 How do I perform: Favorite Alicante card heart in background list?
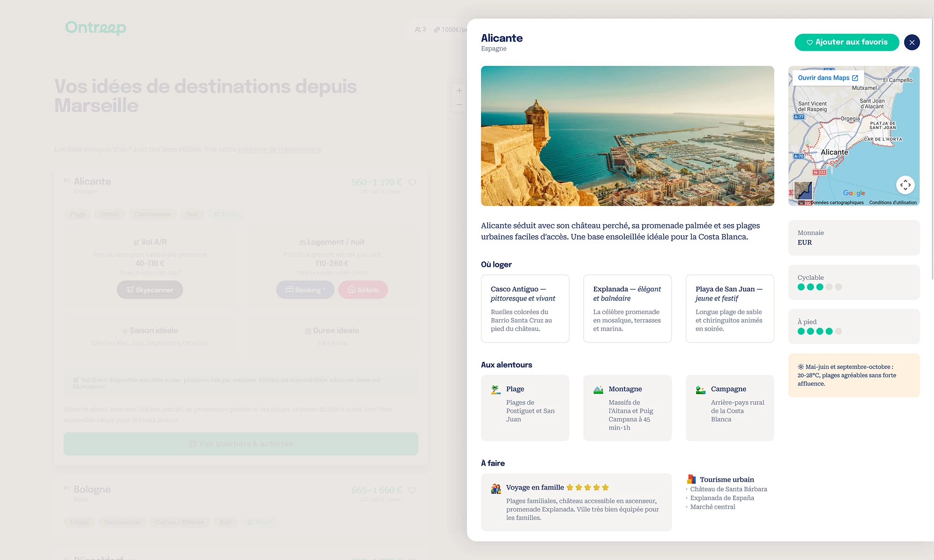[412, 182]
